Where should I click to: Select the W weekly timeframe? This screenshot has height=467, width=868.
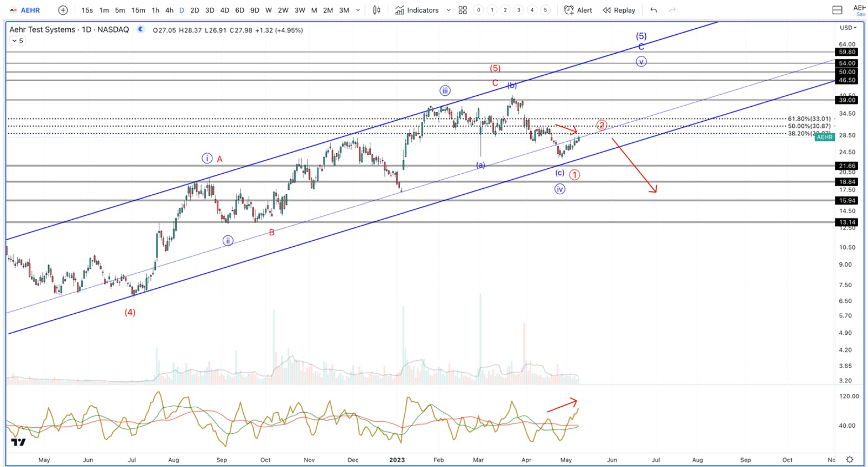coord(268,10)
